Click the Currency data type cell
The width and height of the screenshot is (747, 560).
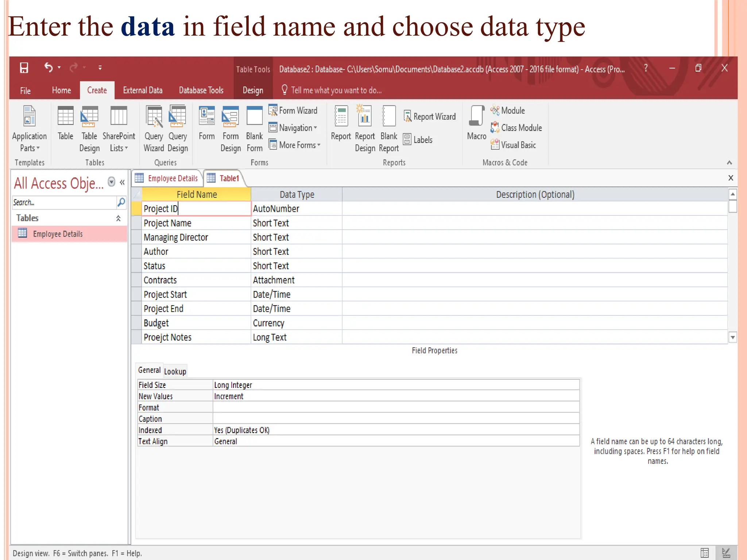point(297,323)
